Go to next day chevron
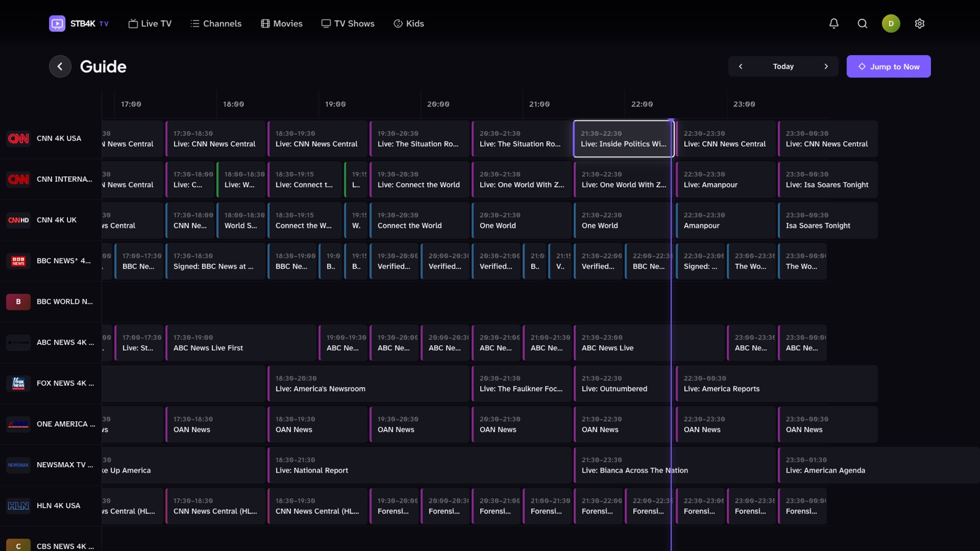This screenshot has height=551, width=980. point(826,67)
